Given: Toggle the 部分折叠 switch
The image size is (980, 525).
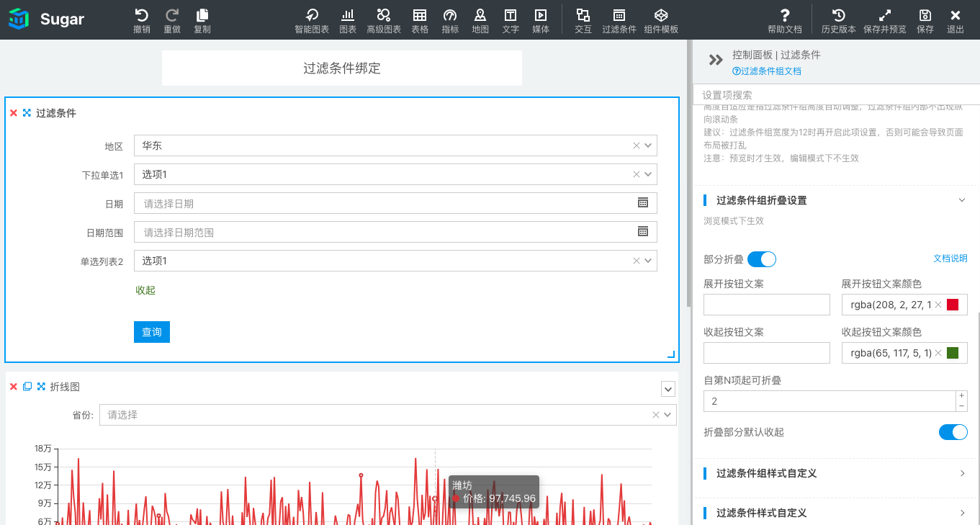Looking at the screenshot, I should pos(762,259).
